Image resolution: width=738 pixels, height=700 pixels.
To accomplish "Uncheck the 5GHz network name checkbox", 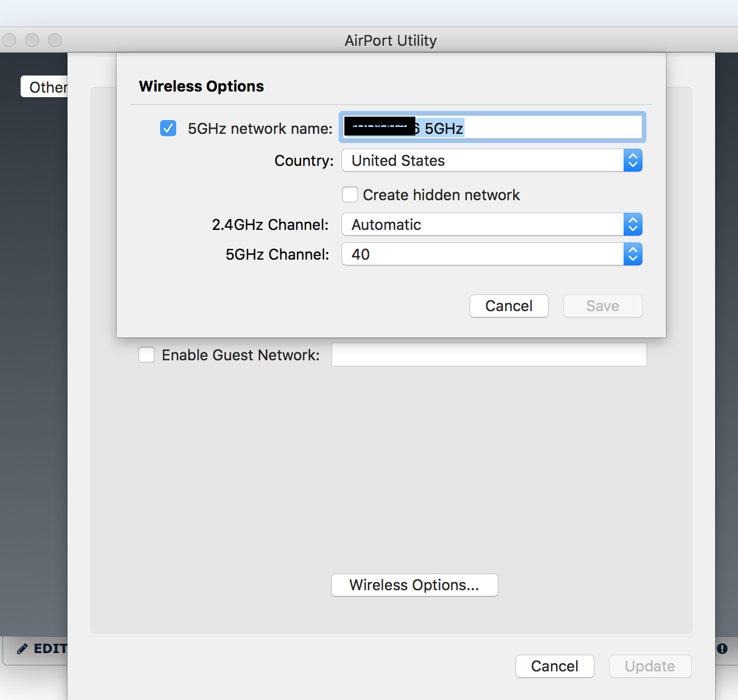I will 168,128.
